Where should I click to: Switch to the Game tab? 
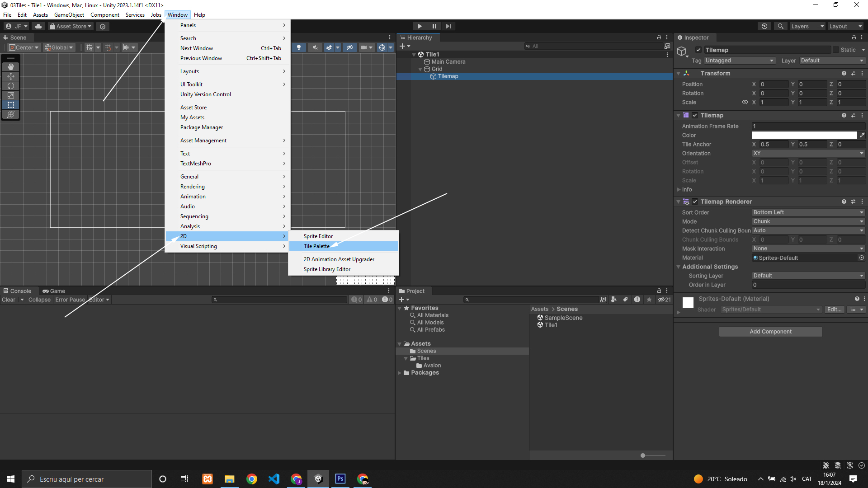pyautogui.click(x=54, y=291)
